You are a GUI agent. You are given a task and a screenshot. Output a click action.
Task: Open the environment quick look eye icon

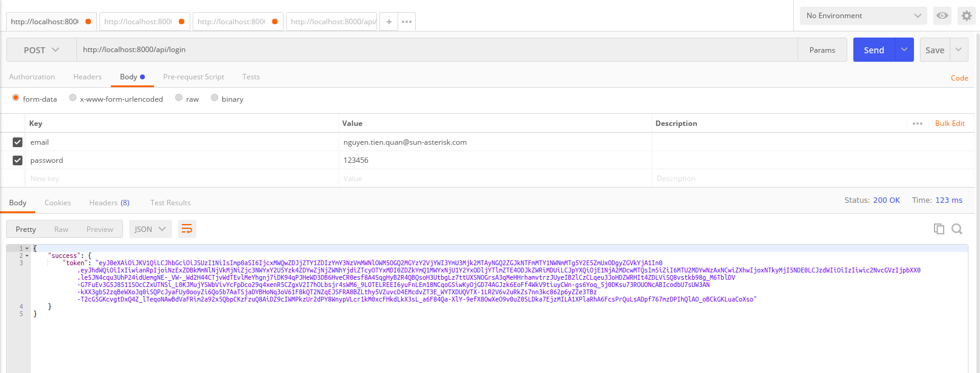click(942, 16)
